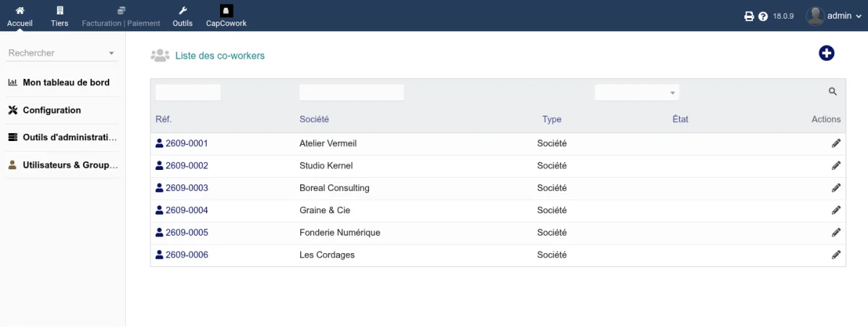Click the bar chart dashboard icon
868x329 pixels.
(x=12, y=82)
